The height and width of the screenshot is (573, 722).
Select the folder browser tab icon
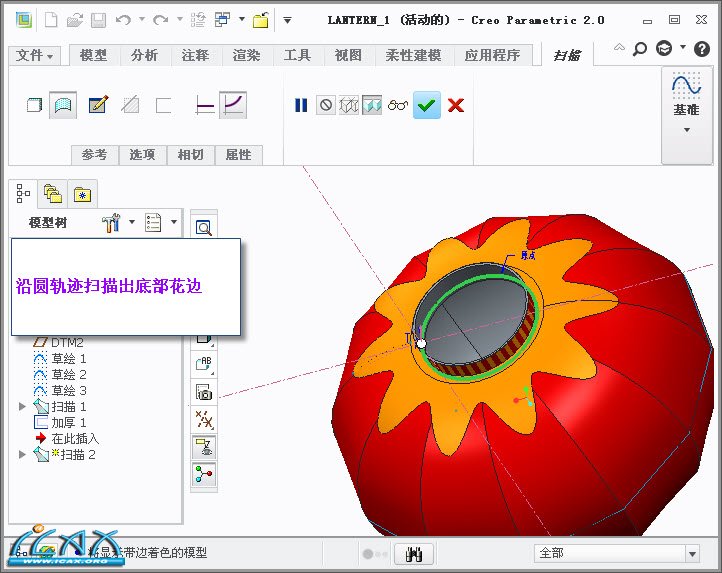52,193
